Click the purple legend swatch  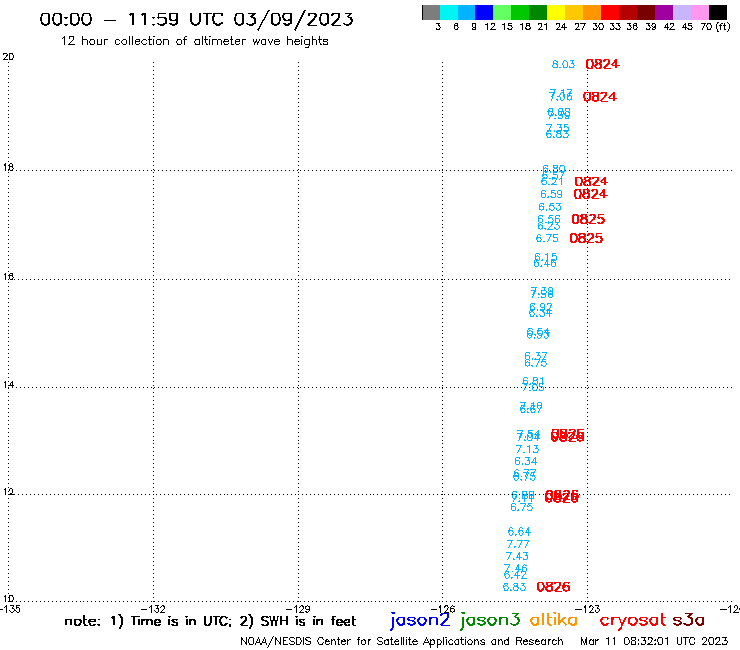pos(664,12)
